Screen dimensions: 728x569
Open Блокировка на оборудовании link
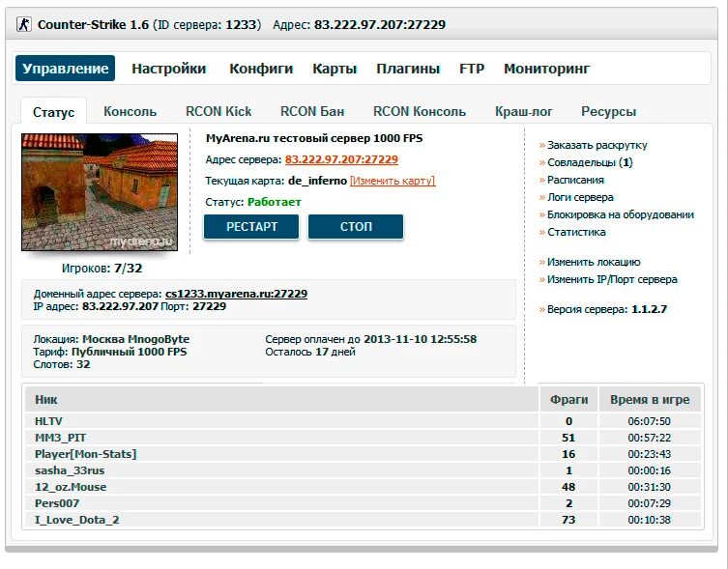tap(621, 214)
